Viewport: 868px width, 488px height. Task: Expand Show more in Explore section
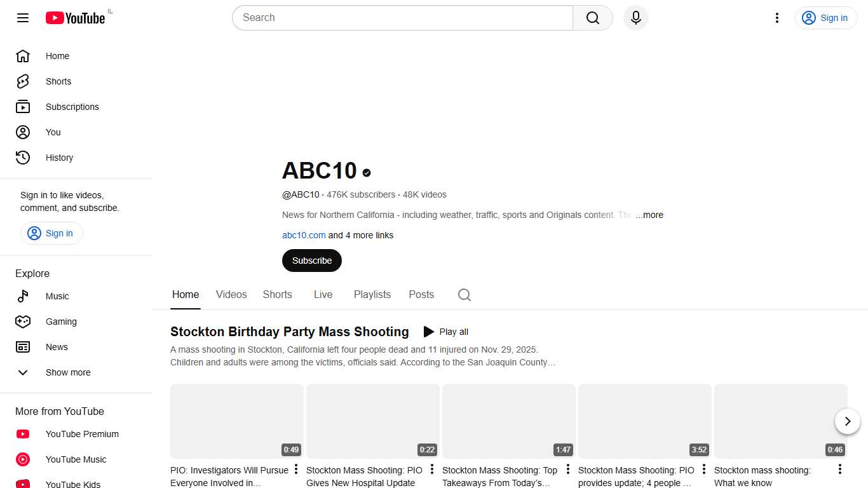click(68, 372)
